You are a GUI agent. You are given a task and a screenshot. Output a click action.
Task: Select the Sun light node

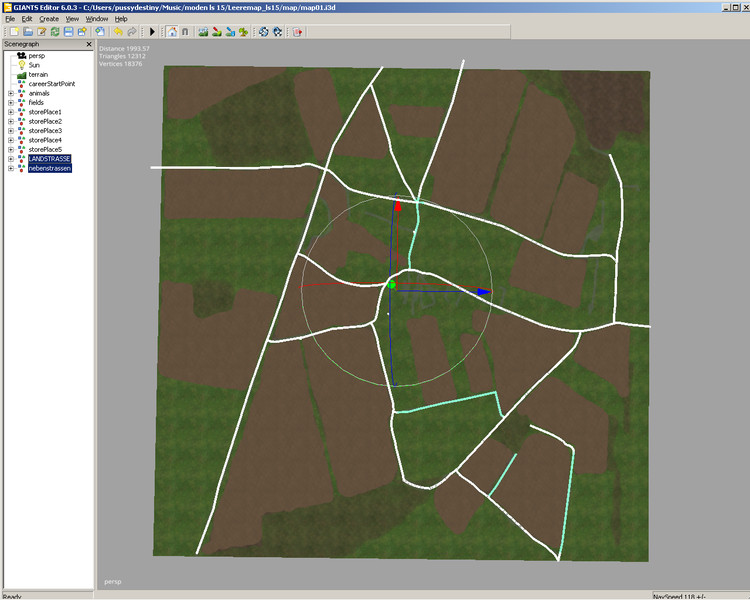coord(34,65)
